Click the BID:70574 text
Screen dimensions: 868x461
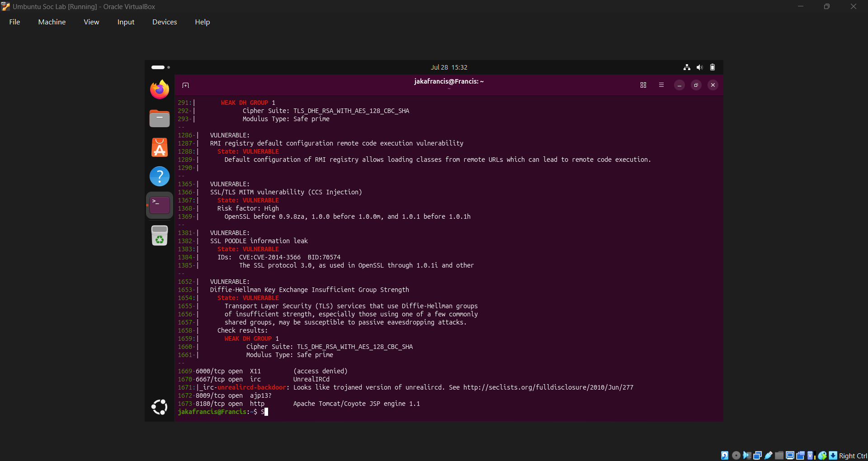[324, 257]
